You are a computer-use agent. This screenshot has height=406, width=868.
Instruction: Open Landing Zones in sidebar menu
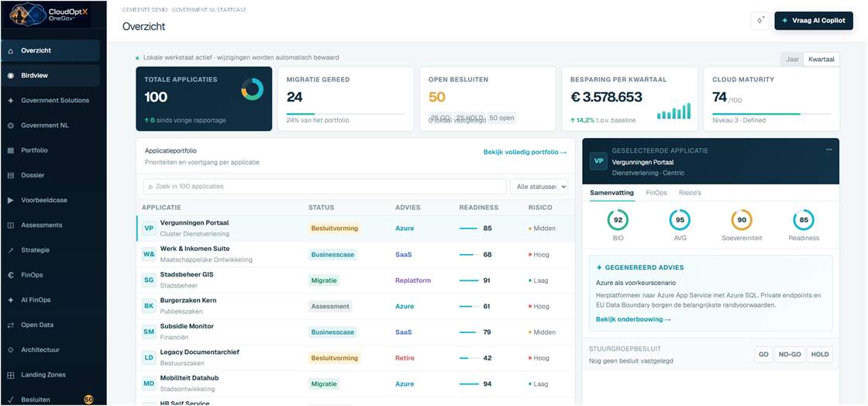click(50, 375)
